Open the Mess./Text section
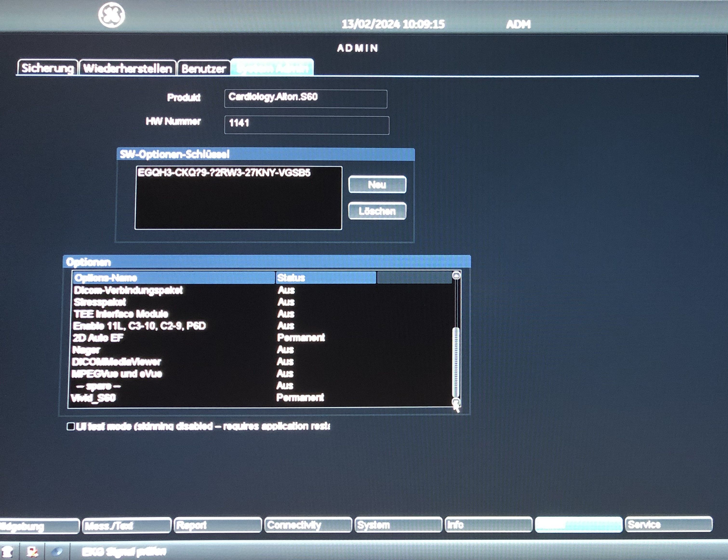The width and height of the screenshot is (728, 560). (127, 526)
